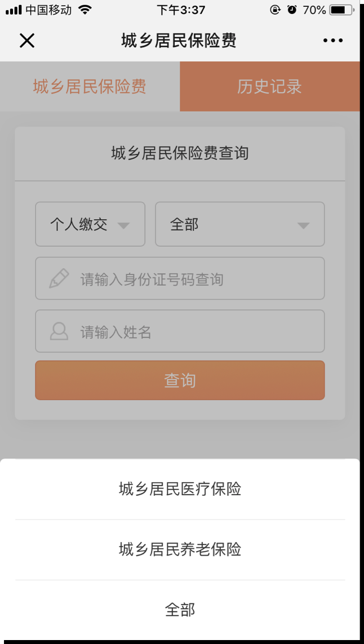Choose 全部 in the bottom sheet
Viewport: 364px width, 644px height.
(180, 610)
